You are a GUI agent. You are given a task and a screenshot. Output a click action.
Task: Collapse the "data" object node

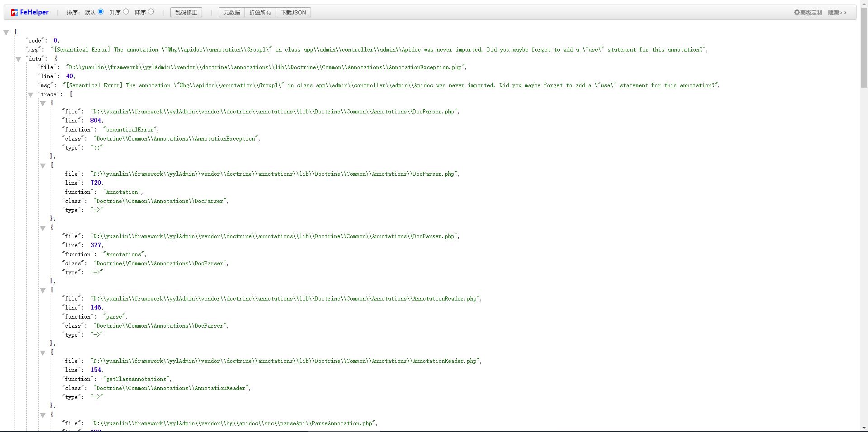click(19, 59)
